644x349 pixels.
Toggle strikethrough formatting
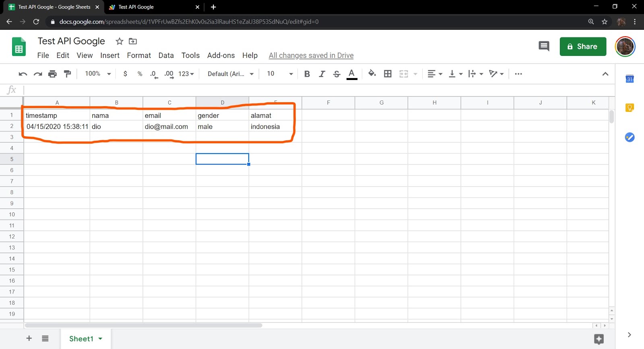(337, 74)
